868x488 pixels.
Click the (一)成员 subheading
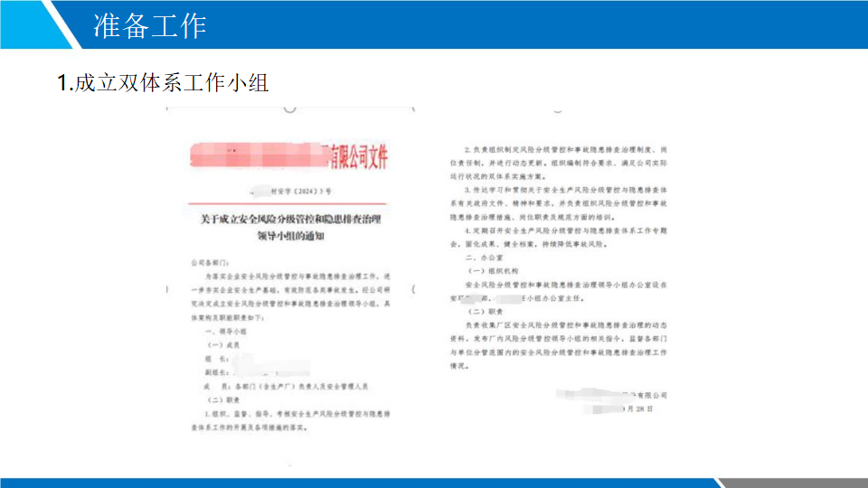coord(222,345)
